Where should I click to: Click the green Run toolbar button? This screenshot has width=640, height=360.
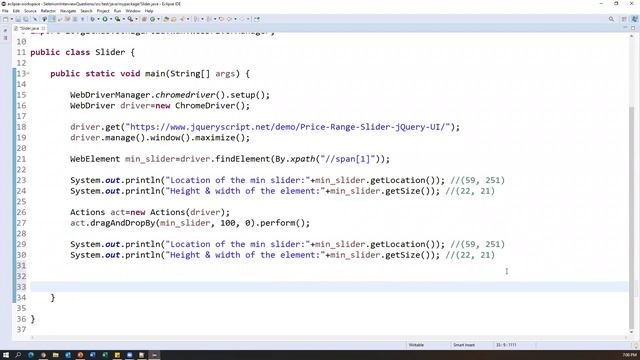(105, 19)
